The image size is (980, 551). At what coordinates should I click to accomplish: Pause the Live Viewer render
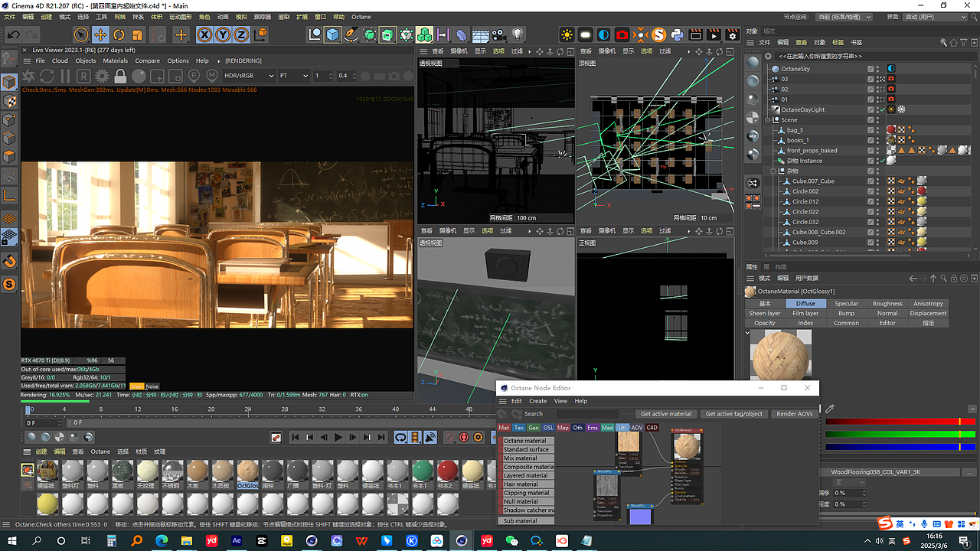(66, 76)
